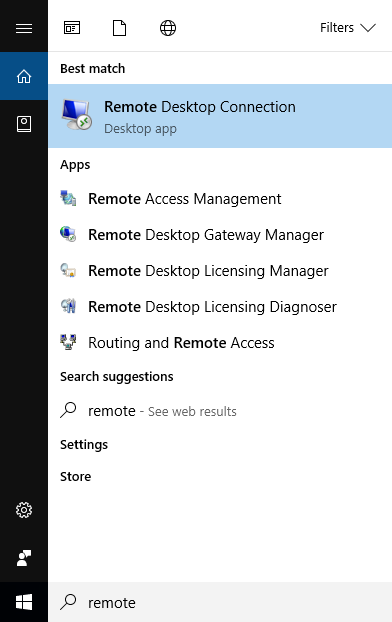The image size is (392, 622).
Task: Launch Remote Desktop Gateway Manager
Action: [x=220, y=235]
